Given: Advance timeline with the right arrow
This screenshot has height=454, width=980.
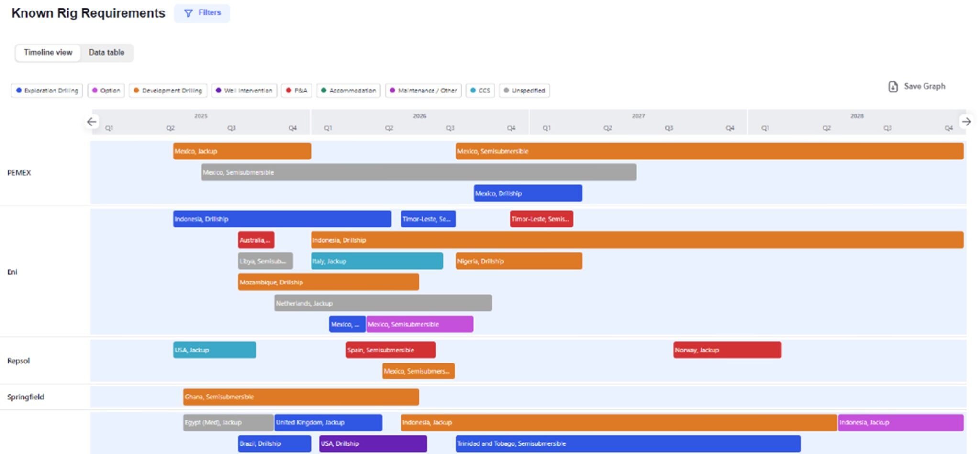Looking at the screenshot, I should point(966,122).
